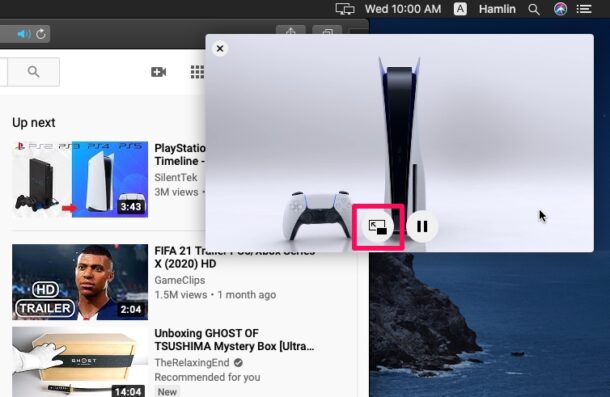Viewport: 610px width, 397px height.
Task: Click FIFA 21 title line 'X (2020) HD'
Action: tap(185, 264)
